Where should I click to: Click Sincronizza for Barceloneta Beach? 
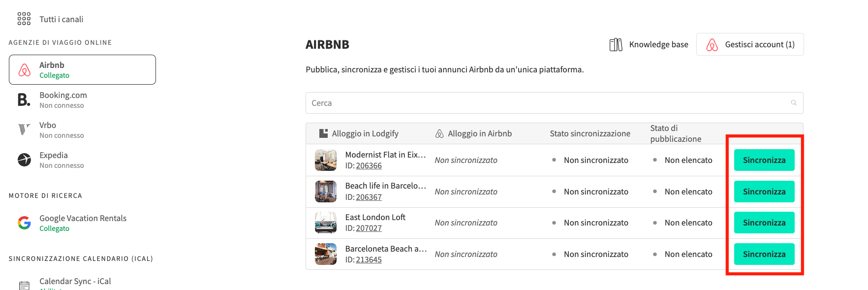[764, 254]
